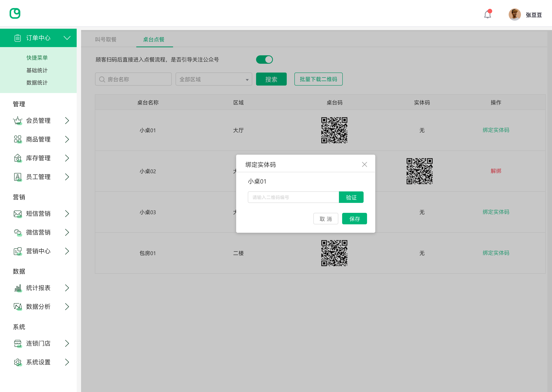Save the binding with 保存 button

354,218
